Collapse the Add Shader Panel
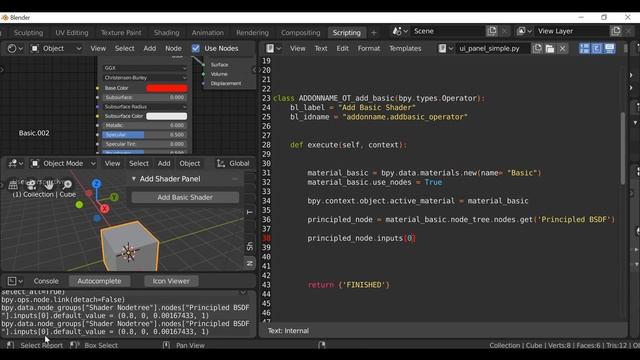 click(x=133, y=179)
